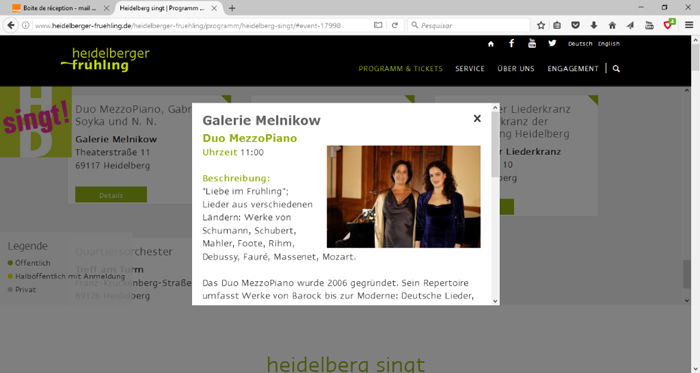Click the Privat legend entry
Viewport: 700px width, 373px height.
click(22, 290)
